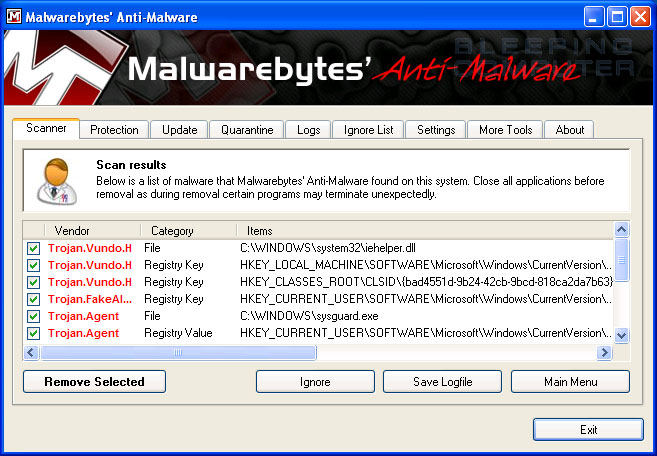Click the doctor avatar icon beside Scan results
This screenshot has height=456, width=657.
[x=57, y=181]
